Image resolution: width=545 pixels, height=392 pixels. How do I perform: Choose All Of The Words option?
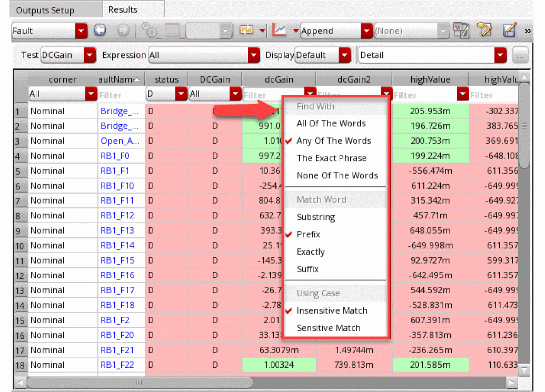tap(331, 124)
